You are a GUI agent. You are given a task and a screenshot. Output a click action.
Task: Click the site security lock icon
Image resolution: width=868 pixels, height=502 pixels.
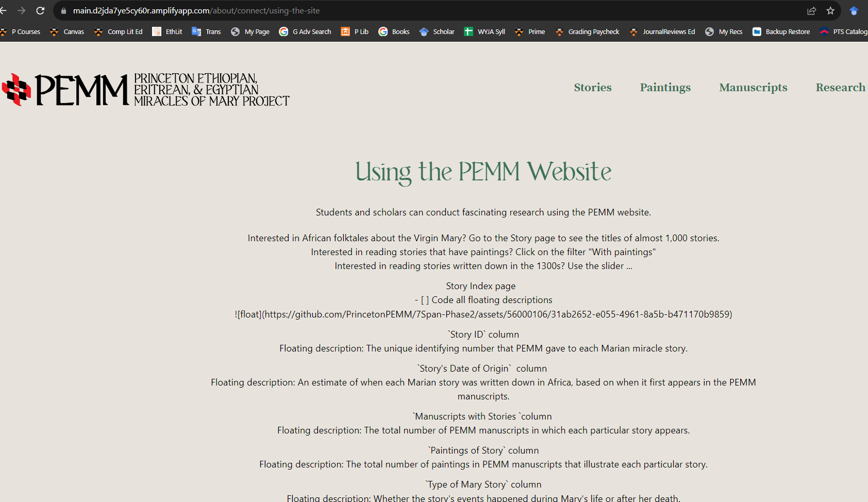(62, 10)
